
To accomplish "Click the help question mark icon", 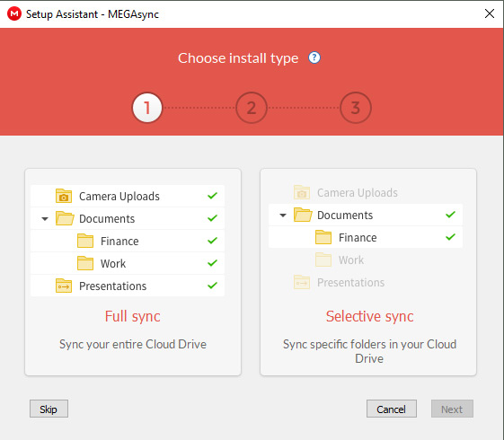I will click(314, 57).
